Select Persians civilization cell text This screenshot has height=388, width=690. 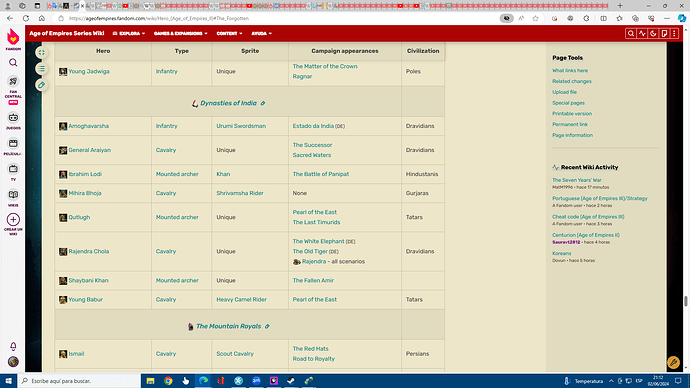pyautogui.click(x=417, y=354)
